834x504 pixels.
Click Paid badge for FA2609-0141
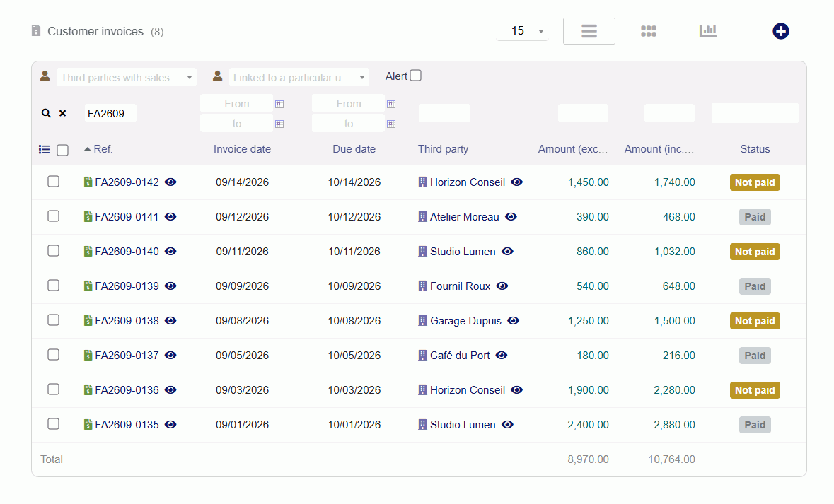pyautogui.click(x=755, y=217)
